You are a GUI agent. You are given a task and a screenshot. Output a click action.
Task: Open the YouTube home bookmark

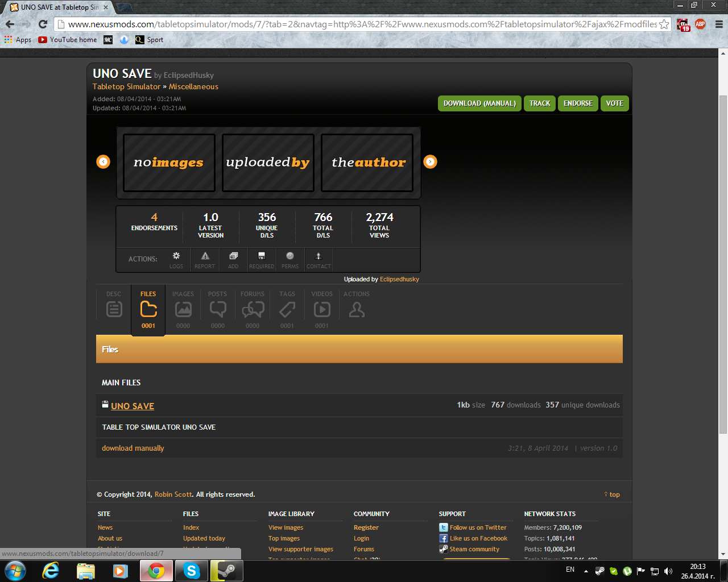pyautogui.click(x=68, y=40)
